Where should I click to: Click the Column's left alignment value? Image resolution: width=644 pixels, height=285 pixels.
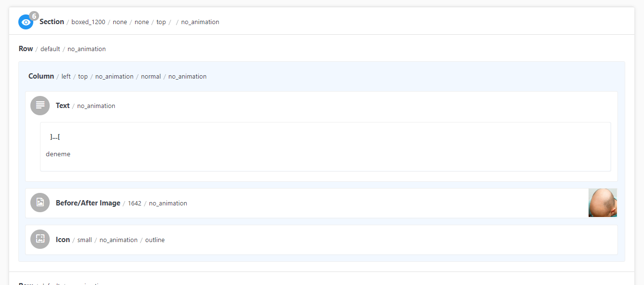click(x=66, y=77)
